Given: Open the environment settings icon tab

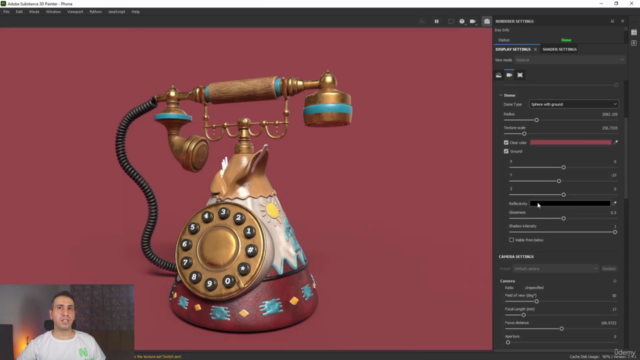Looking at the screenshot, I should pyautogui.click(x=498, y=75).
